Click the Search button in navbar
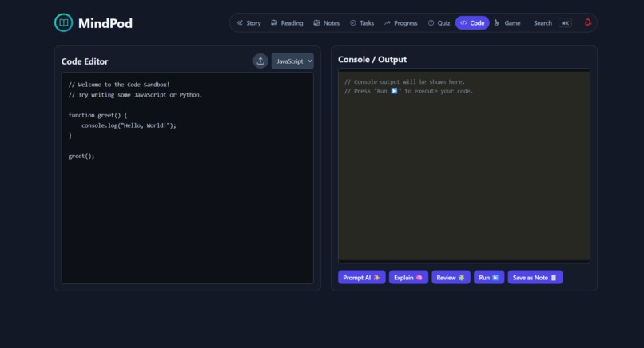This screenshot has width=644, height=348. (543, 23)
